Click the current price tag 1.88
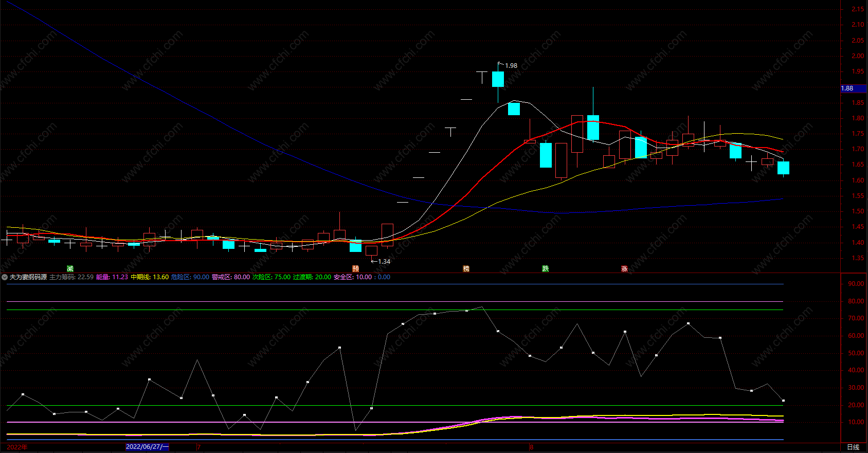This screenshot has width=868, height=453. click(x=853, y=88)
